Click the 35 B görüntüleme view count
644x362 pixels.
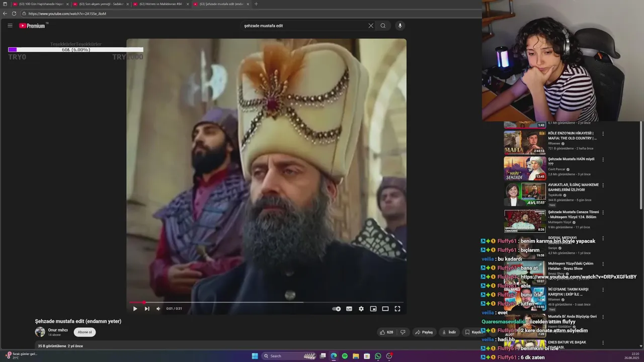52,346
